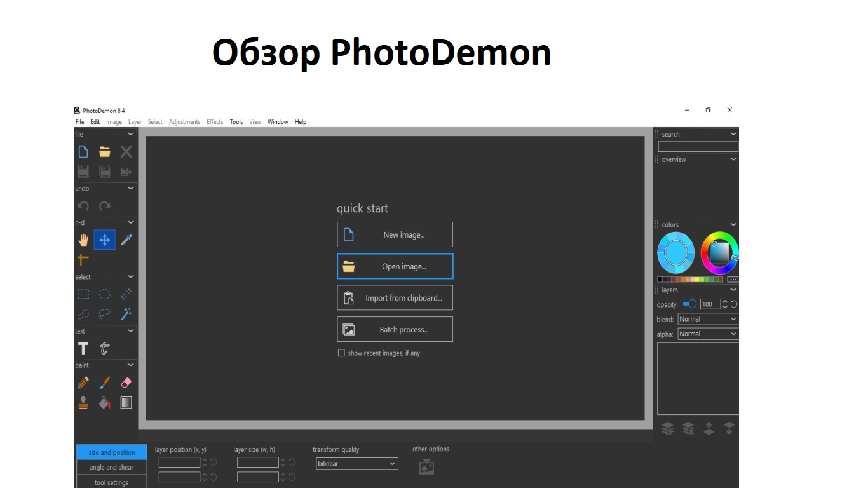Click the Open image... quick start button
The width and height of the screenshot is (868, 488).
pos(395,266)
